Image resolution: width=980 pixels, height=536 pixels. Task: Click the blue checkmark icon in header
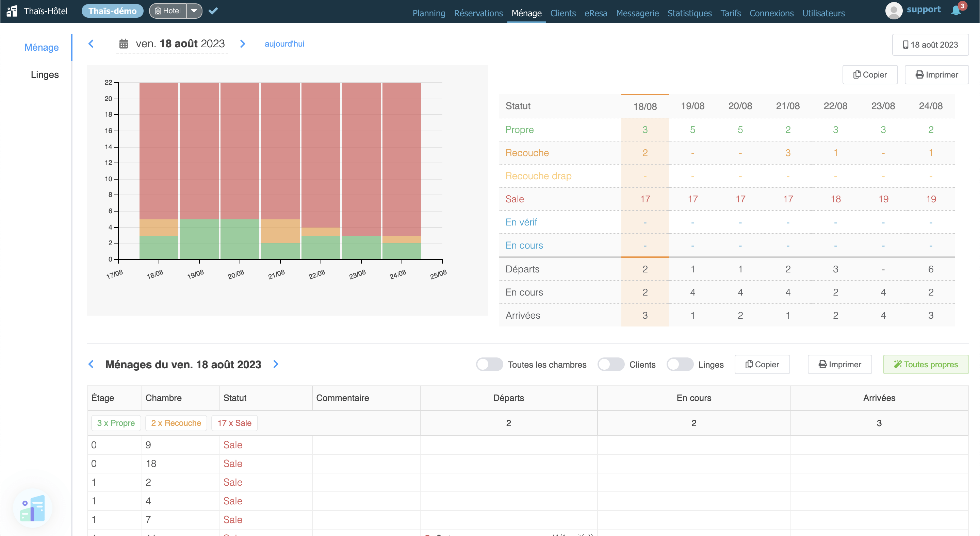tap(213, 11)
